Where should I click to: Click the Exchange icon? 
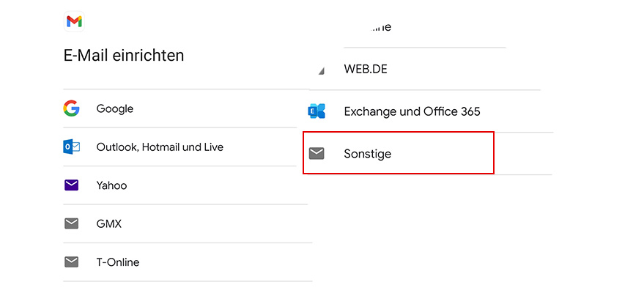coord(317,111)
